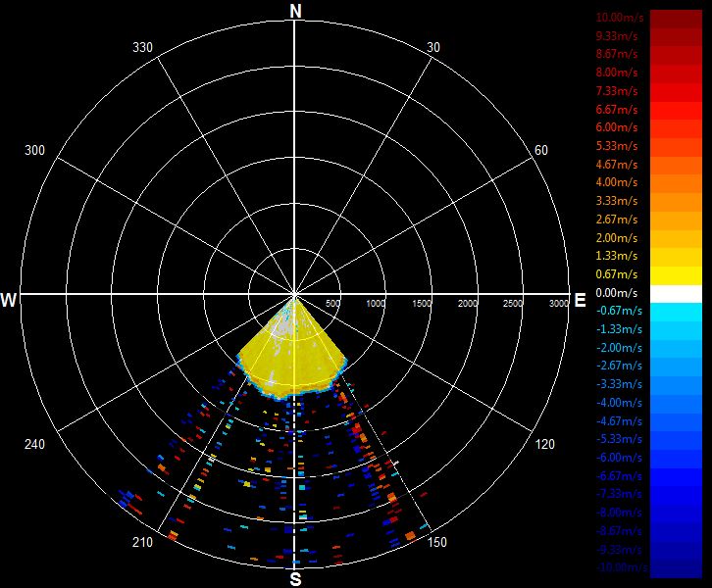Click the E compass label
The width and height of the screenshot is (712, 588).
point(580,300)
